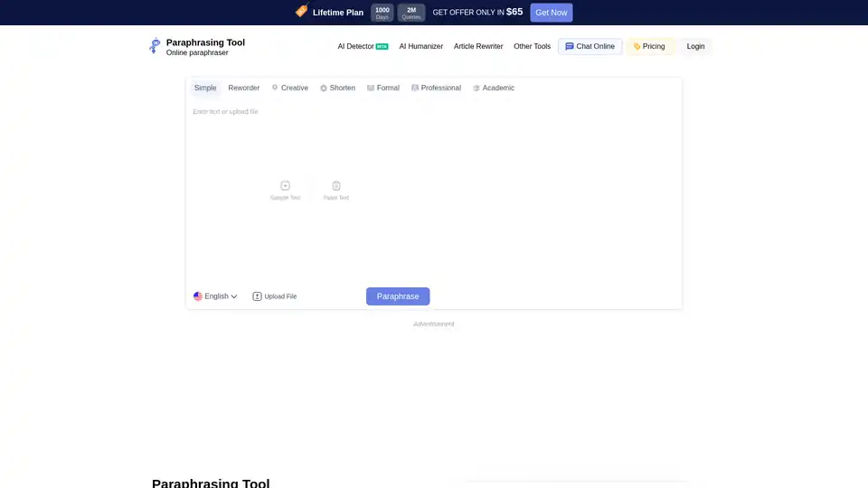Select the Simple mode tab
This screenshot has height=488, width=868.
[x=205, y=88]
